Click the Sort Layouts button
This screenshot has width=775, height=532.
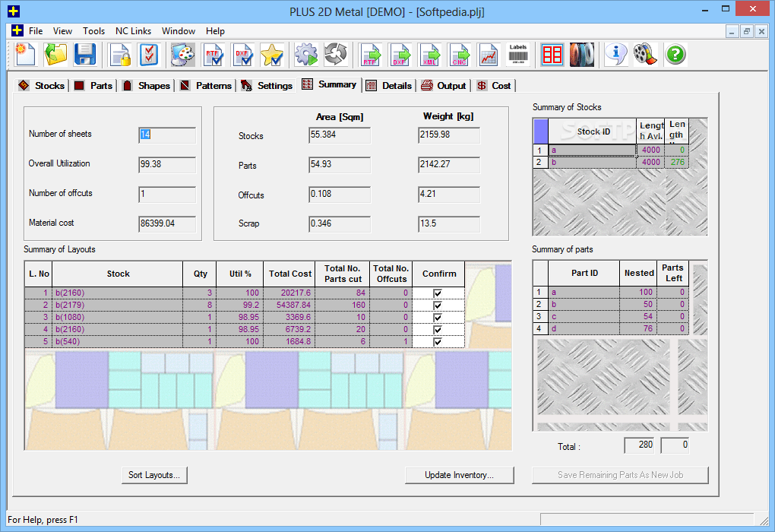click(x=154, y=475)
